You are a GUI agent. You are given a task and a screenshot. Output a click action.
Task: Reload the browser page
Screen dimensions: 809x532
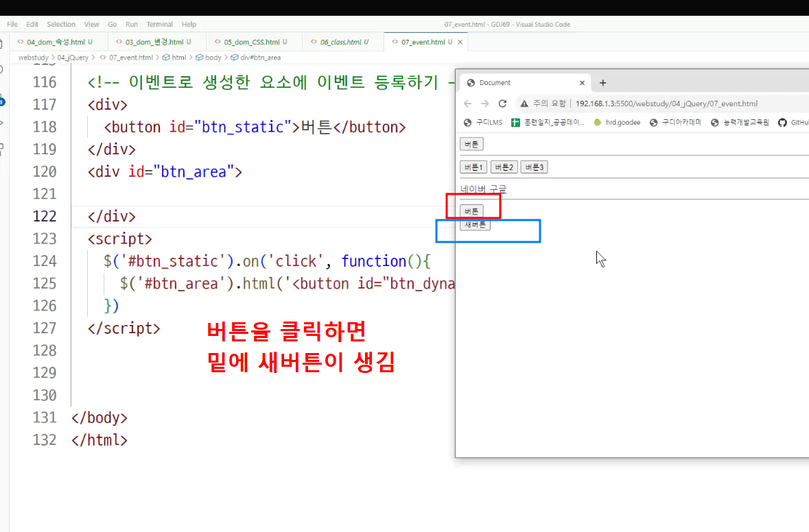(x=502, y=104)
